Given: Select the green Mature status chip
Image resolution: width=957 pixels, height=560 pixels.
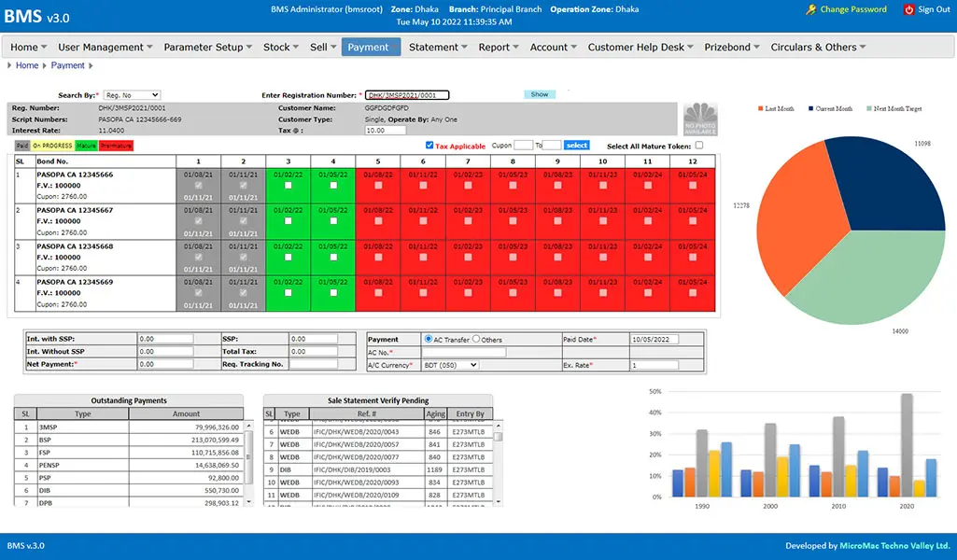Looking at the screenshot, I should (x=84, y=146).
